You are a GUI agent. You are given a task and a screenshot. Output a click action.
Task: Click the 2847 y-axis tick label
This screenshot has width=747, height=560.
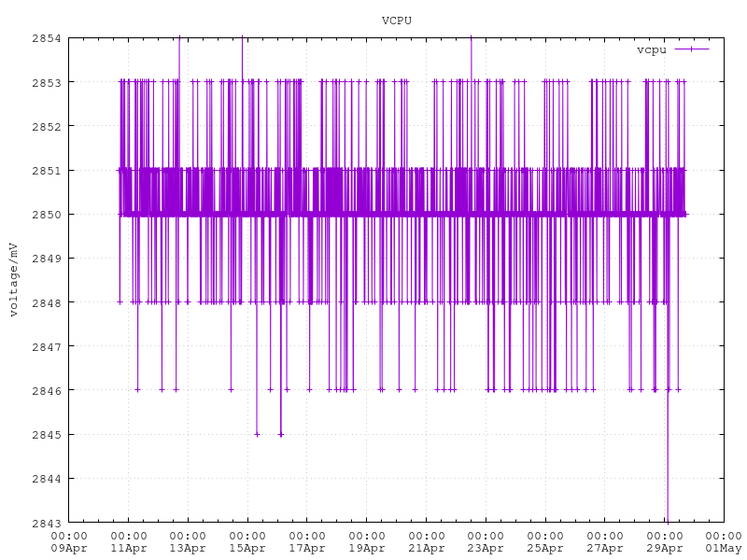[x=47, y=346]
